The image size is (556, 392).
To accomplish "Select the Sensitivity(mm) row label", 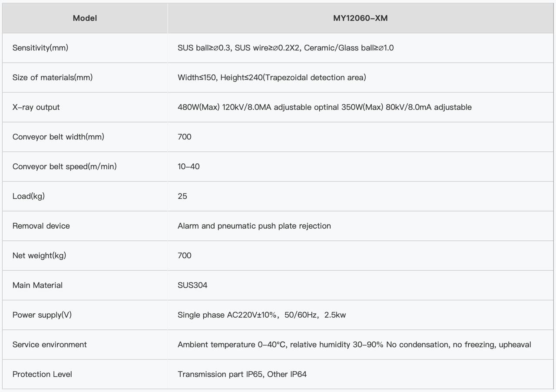I will [40, 48].
